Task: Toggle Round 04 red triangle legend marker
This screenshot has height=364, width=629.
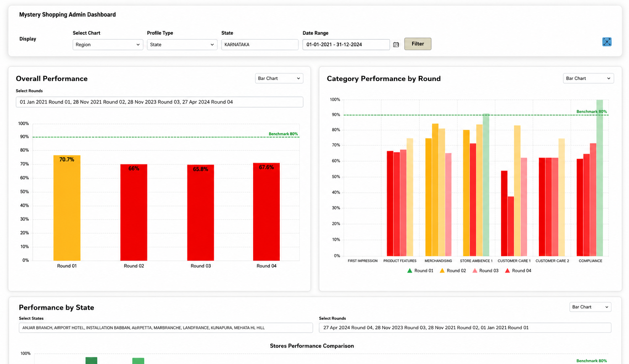Action: 507,271
